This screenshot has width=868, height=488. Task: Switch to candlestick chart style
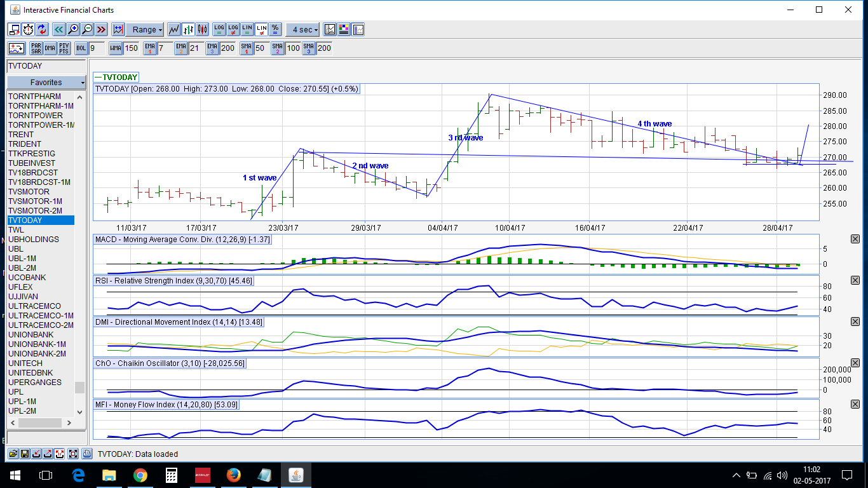(x=203, y=29)
